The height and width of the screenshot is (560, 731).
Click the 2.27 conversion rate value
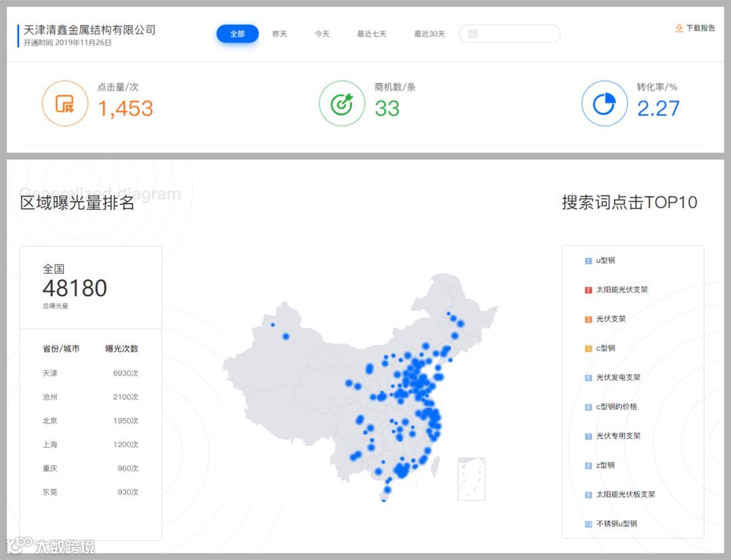pos(659,109)
